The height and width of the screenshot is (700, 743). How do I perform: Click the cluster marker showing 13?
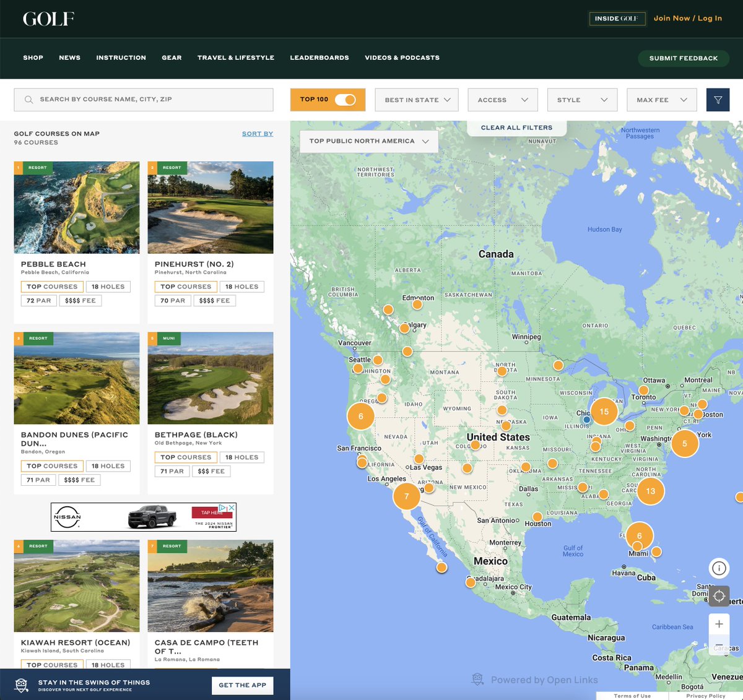click(650, 491)
